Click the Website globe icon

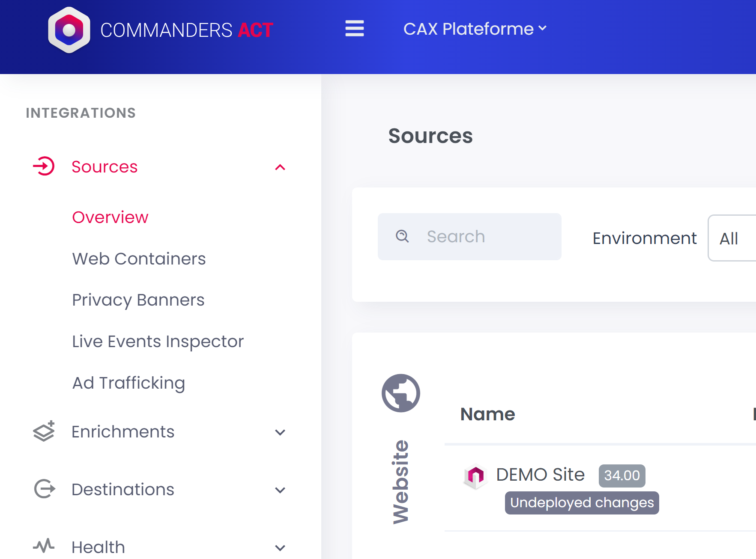(x=400, y=393)
